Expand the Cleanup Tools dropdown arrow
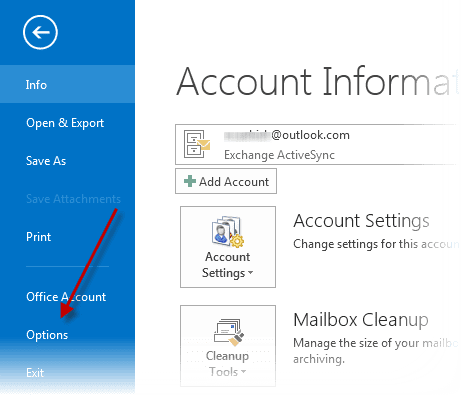 tap(243, 371)
